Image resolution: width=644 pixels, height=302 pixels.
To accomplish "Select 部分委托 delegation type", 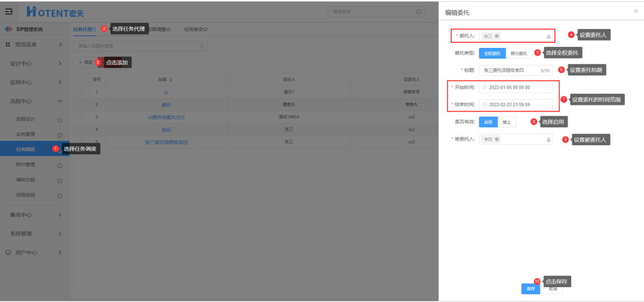I will (x=519, y=53).
